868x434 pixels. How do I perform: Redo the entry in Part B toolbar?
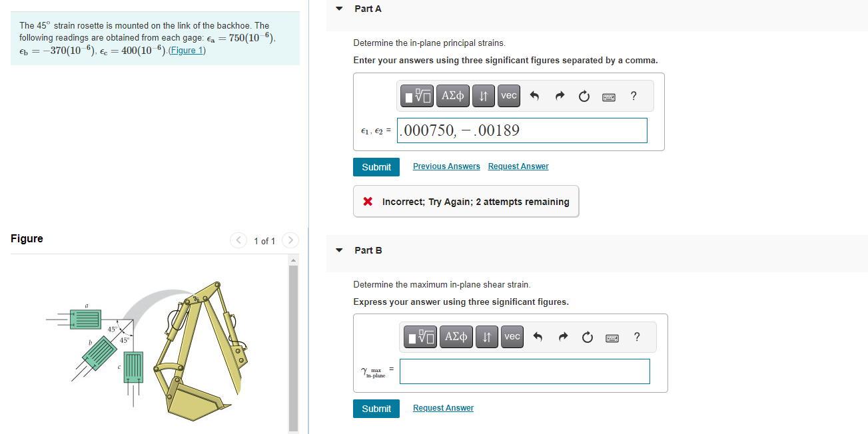click(562, 336)
